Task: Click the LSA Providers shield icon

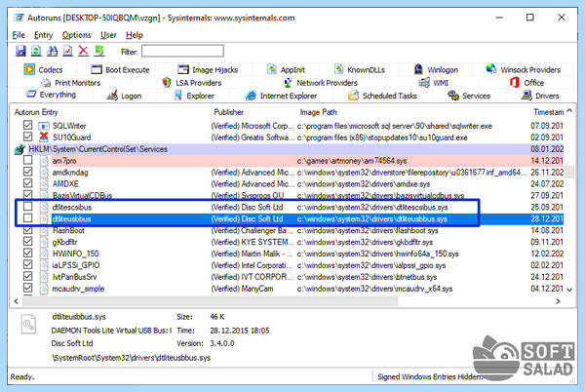Action: tap(167, 83)
